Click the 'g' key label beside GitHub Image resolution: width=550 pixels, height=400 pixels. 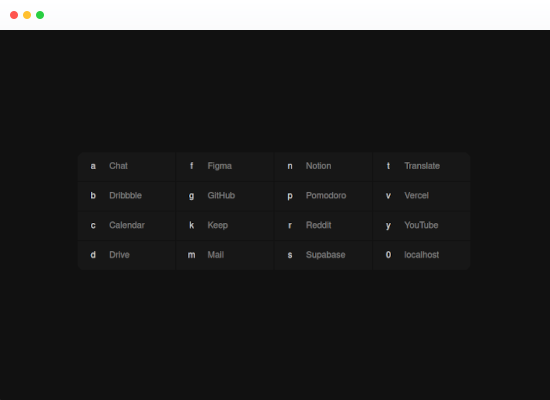point(192,196)
